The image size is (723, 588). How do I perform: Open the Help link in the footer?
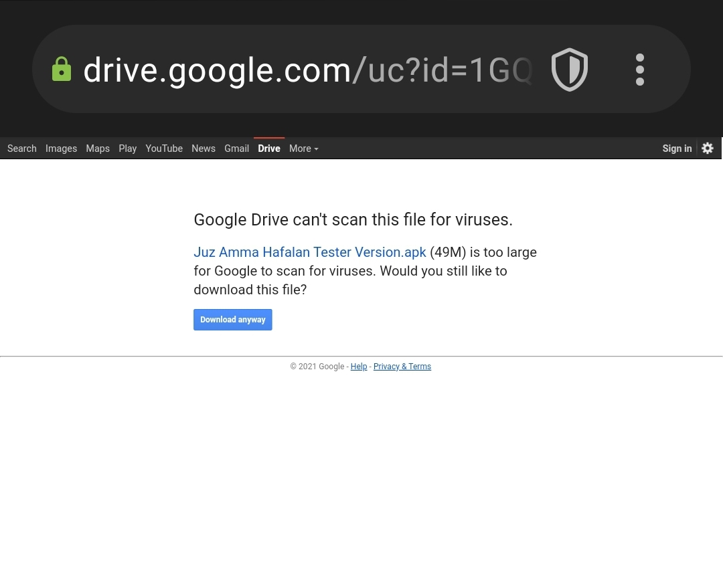(x=359, y=367)
